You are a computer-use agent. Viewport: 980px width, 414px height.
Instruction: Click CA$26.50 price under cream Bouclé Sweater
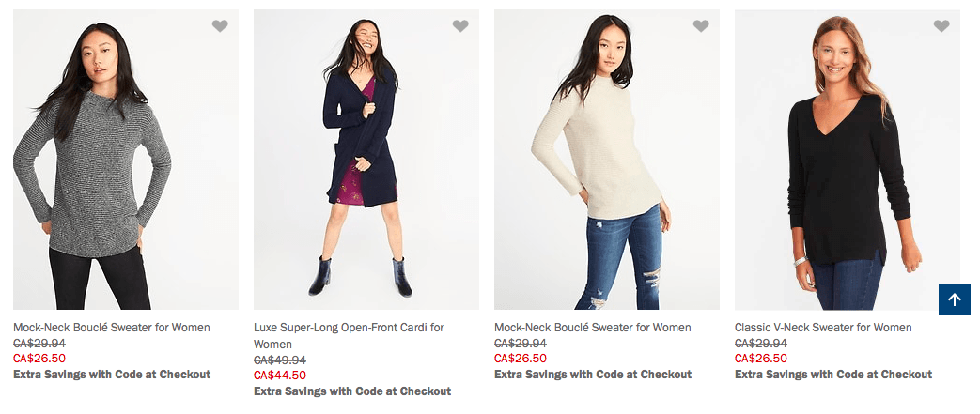click(521, 359)
